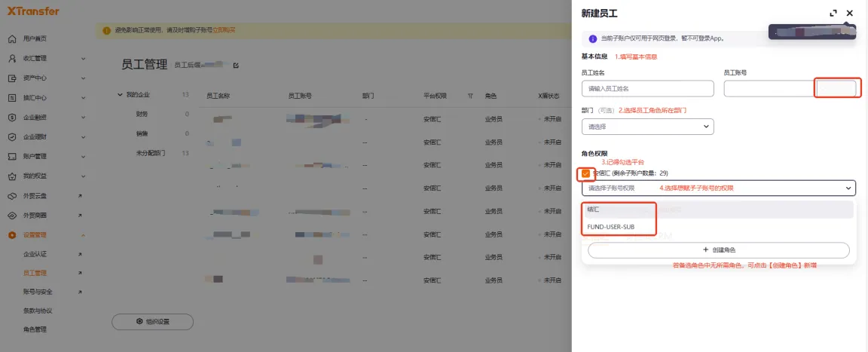Click the 企业融资 sidebar icon

(x=12, y=117)
